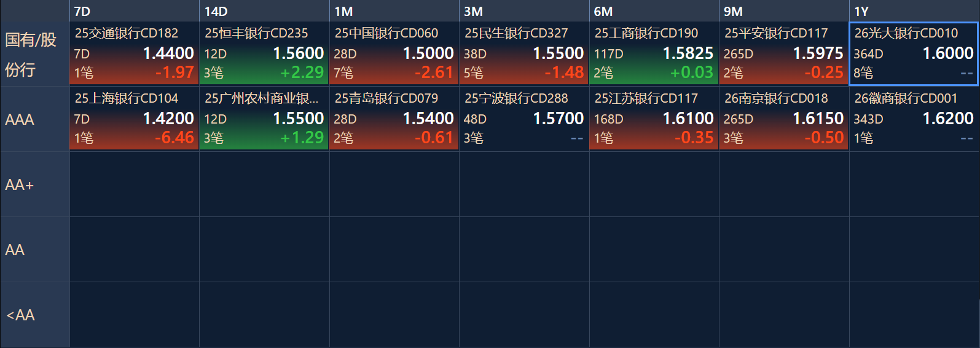Open the 25上海银行CD104 cell
Screen dimensions: 980x348
click(x=134, y=119)
